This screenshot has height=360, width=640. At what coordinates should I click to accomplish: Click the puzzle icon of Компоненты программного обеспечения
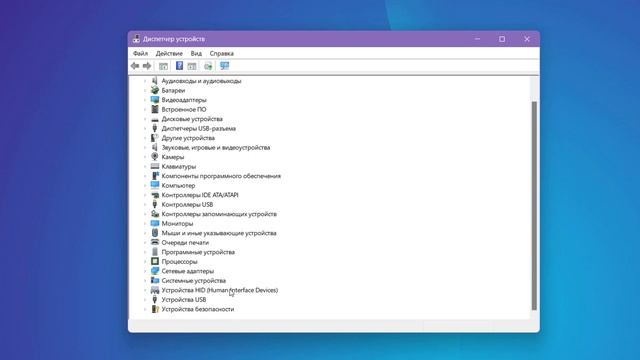155,176
